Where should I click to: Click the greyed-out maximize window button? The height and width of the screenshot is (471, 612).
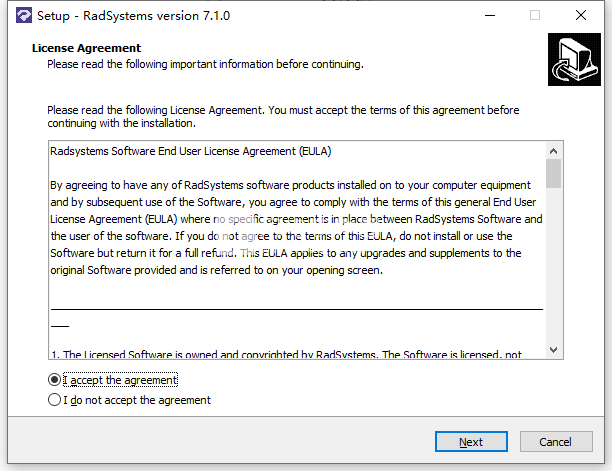pyautogui.click(x=535, y=16)
